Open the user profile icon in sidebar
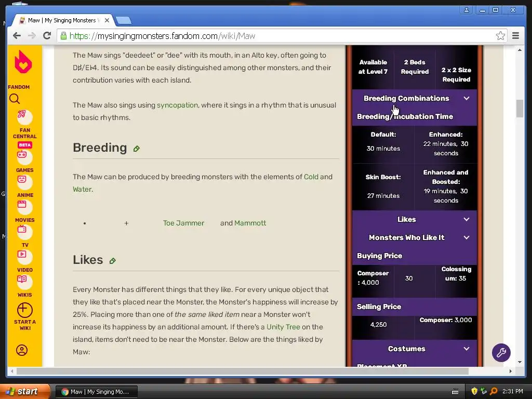The height and width of the screenshot is (399, 532). tap(22, 350)
